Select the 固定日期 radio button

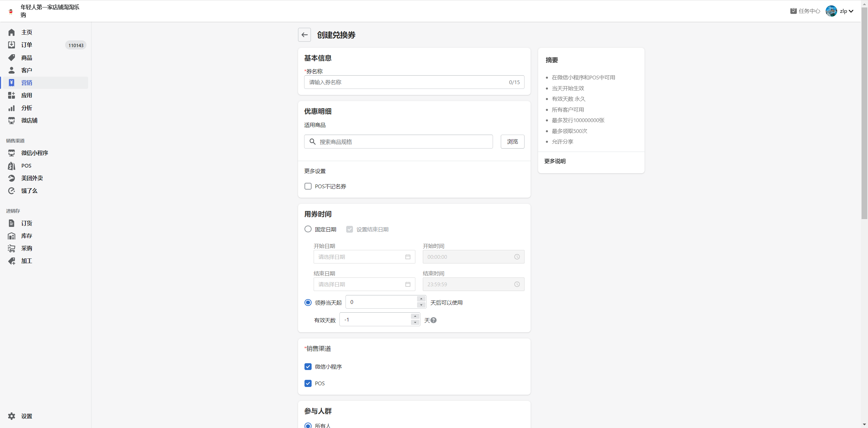click(308, 229)
